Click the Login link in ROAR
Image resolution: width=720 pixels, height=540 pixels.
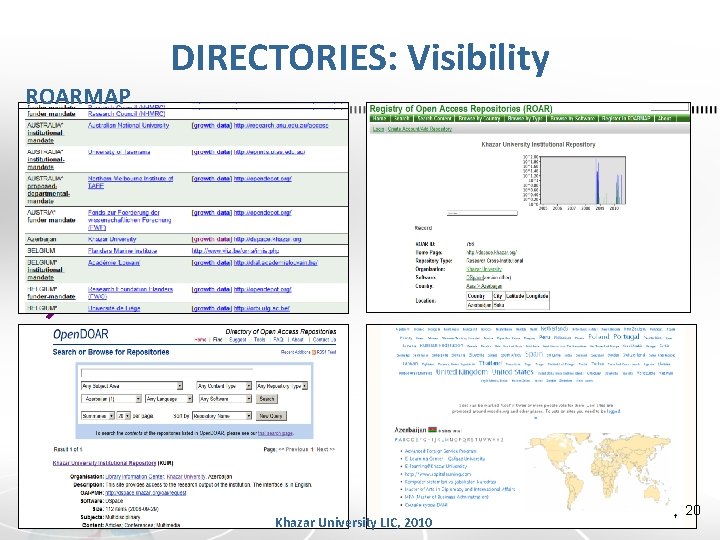[378, 129]
